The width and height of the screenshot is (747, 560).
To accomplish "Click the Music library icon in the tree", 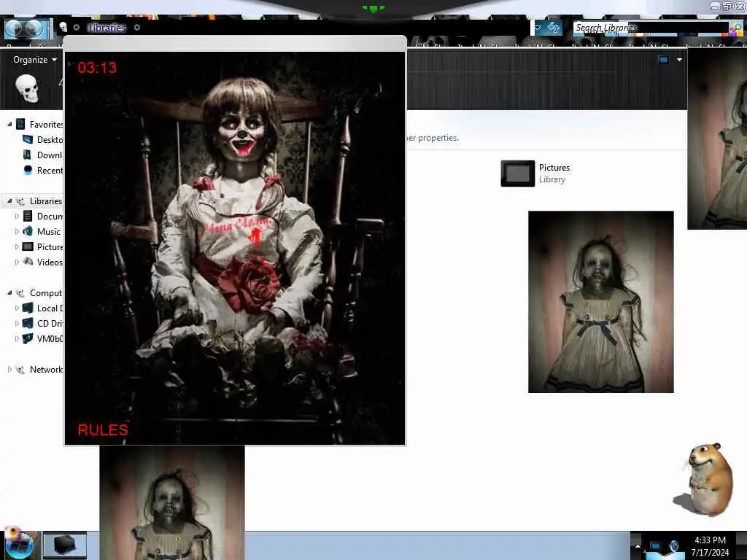I will [x=28, y=231].
